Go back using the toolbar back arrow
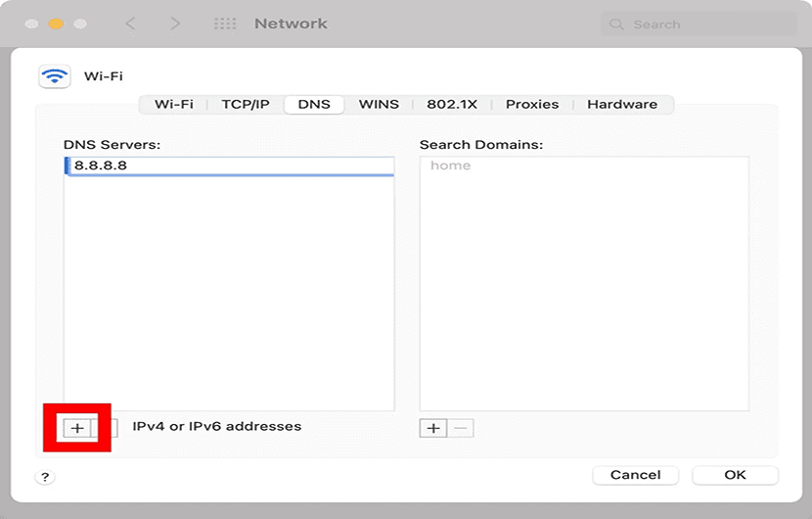This screenshot has width=812, height=519. pos(131,24)
